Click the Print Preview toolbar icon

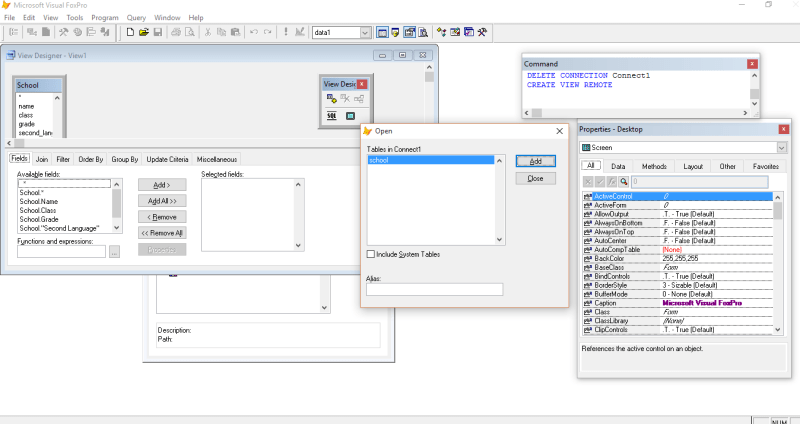(x=190, y=32)
